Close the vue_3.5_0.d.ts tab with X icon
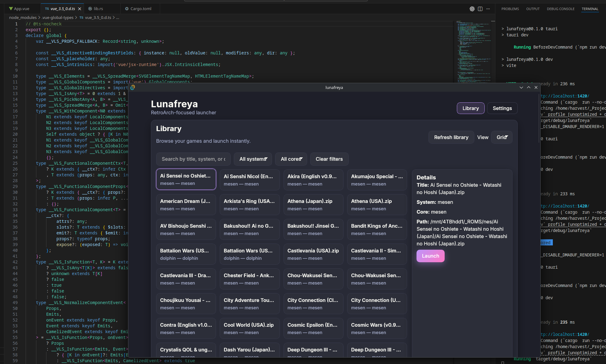This screenshot has width=606, height=364. click(79, 9)
